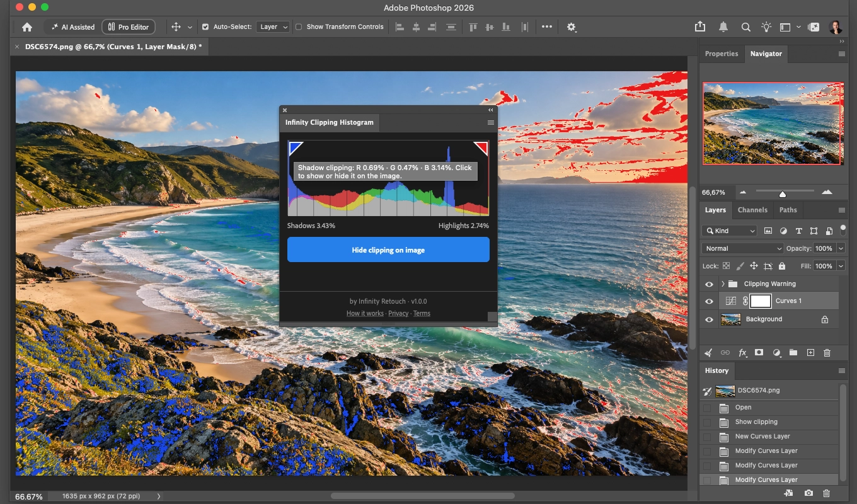Uncheck the Auto-Select checkbox
This screenshot has height=504, width=857.
[205, 27]
